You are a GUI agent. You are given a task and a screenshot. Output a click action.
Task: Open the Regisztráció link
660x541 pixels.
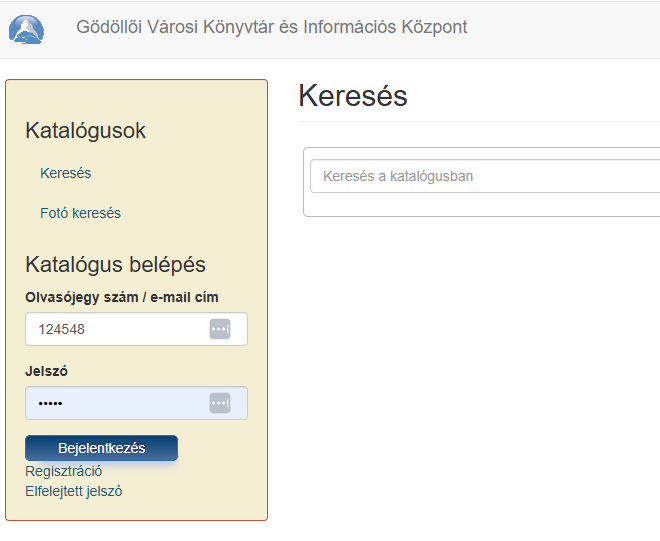(63, 471)
